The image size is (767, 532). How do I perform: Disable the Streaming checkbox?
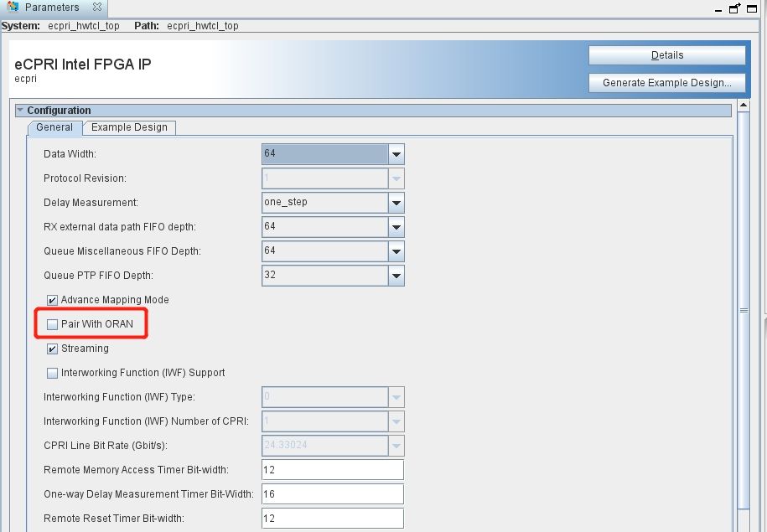tap(52, 349)
